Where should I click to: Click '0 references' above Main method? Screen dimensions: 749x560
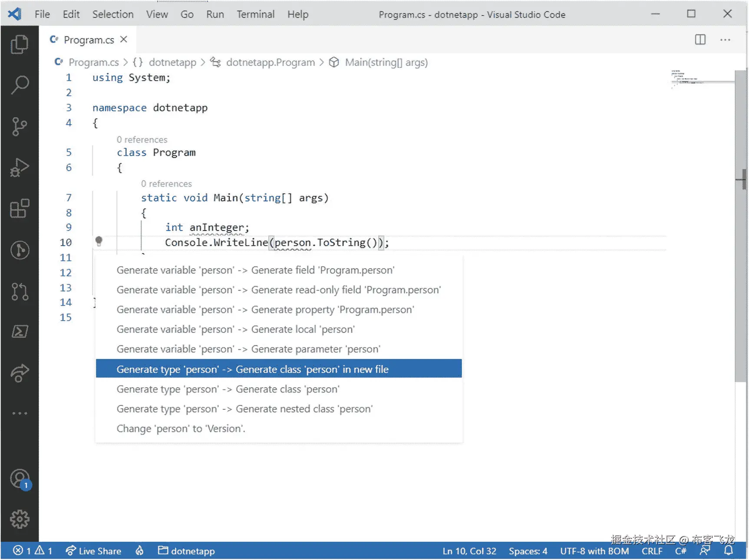point(166,184)
